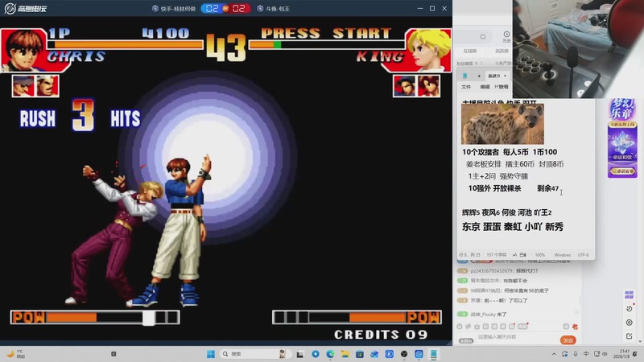Image resolution: width=644 pixels, height=362 pixels.
Task: Click the edit pencil-square icon on the sidebar
Action: pyautogui.click(x=630, y=336)
